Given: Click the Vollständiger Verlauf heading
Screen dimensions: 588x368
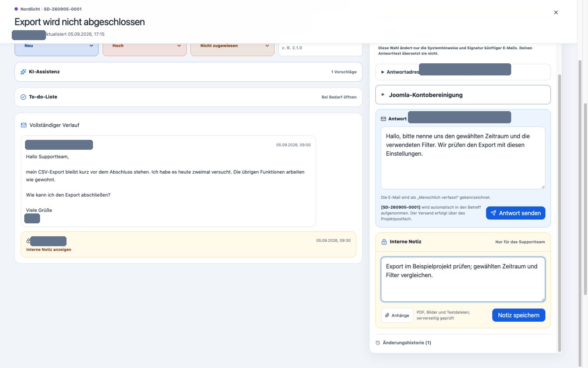Looking at the screenshot, I should pos(54,125).
